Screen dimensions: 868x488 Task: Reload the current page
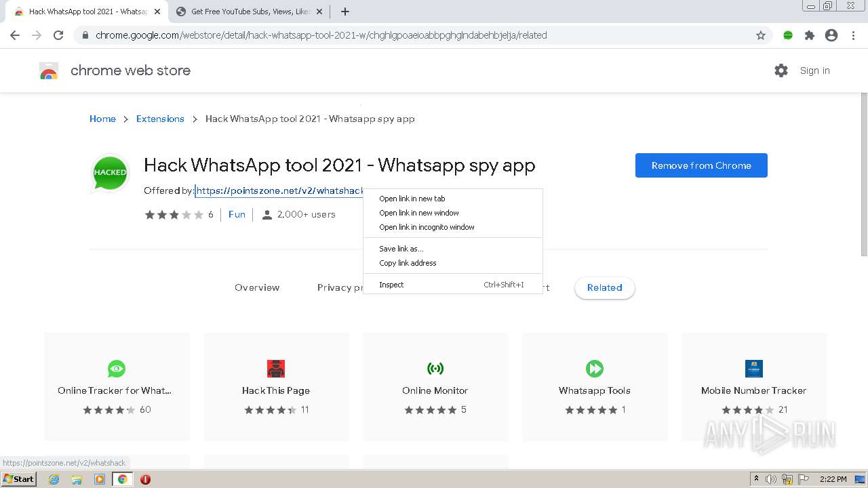pos(58,35)
